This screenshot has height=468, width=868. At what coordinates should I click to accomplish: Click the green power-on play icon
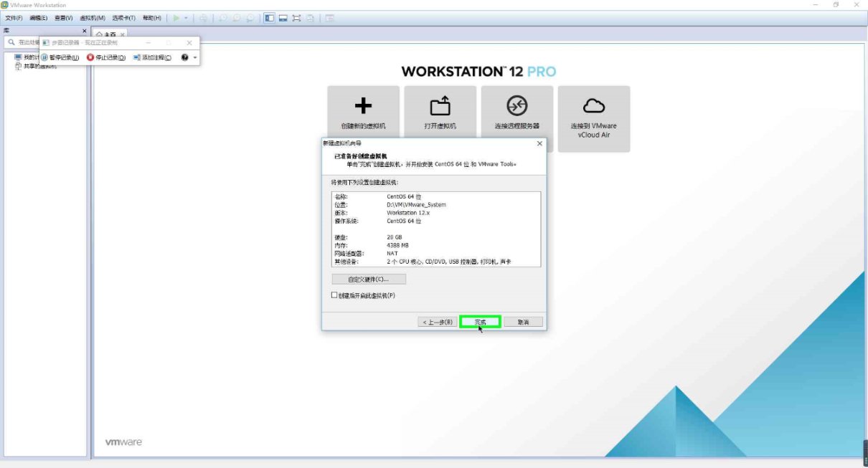pos(176,17)
